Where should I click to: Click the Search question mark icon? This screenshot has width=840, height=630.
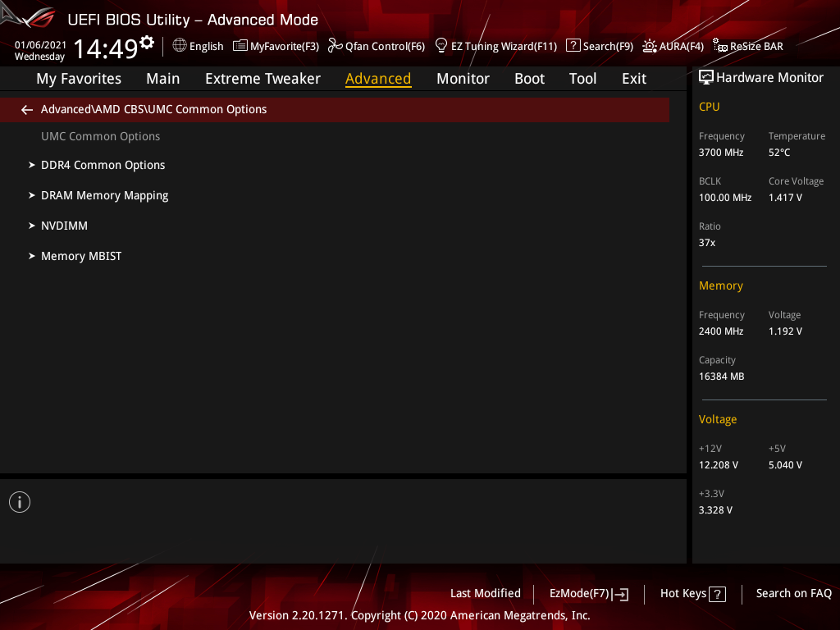click(x=573, y=46)
